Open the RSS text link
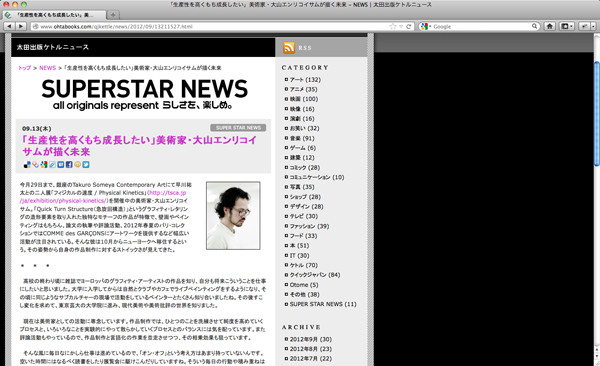This screenshot has height=366, width=600. [305, 48]
